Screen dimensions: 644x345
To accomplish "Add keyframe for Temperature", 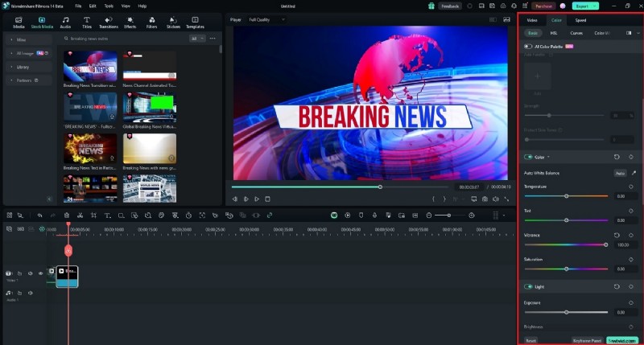I will click(x=631, y=187).
